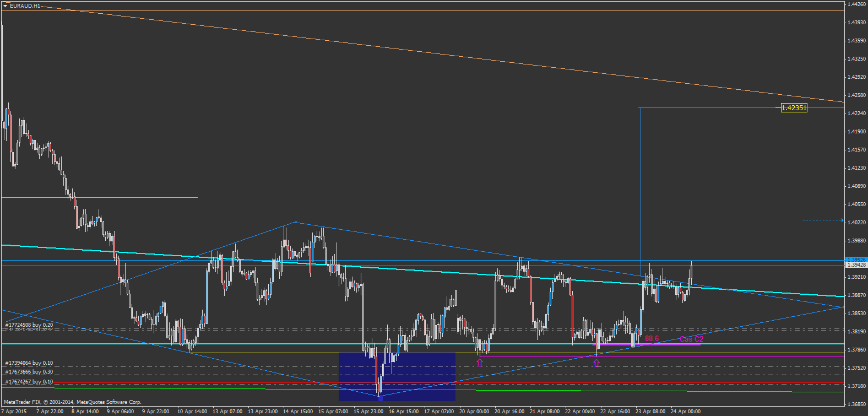
Task: Click the blue 1.39526 price tag on axis
Action: pyautogui.click(x=856, y=260)
